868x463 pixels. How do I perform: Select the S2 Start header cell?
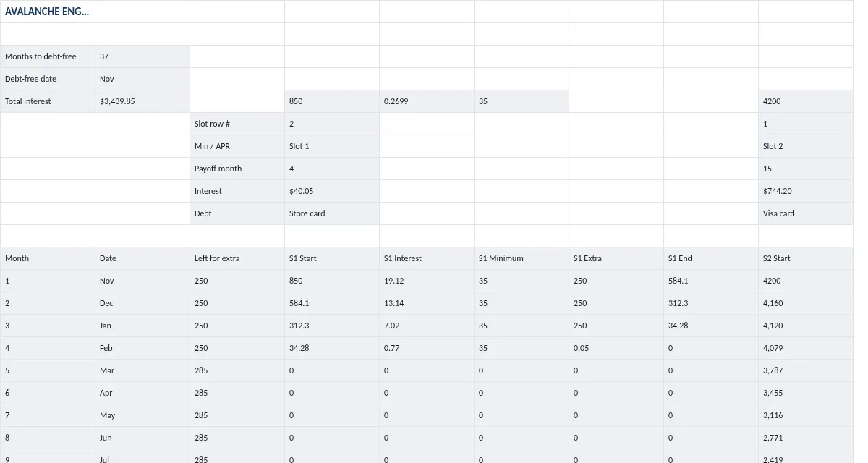(x=806, y=258)
